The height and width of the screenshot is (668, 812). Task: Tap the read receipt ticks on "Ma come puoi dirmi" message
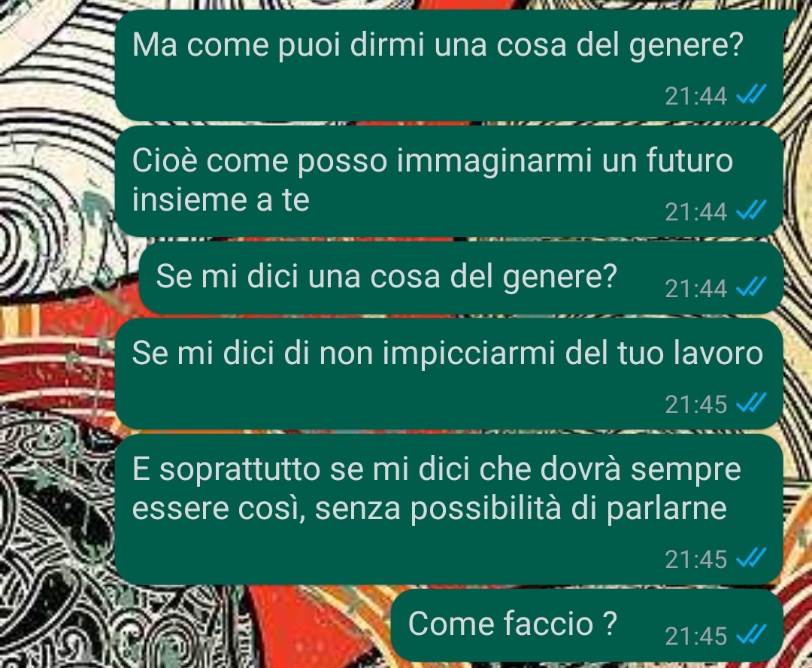[751, 96]
